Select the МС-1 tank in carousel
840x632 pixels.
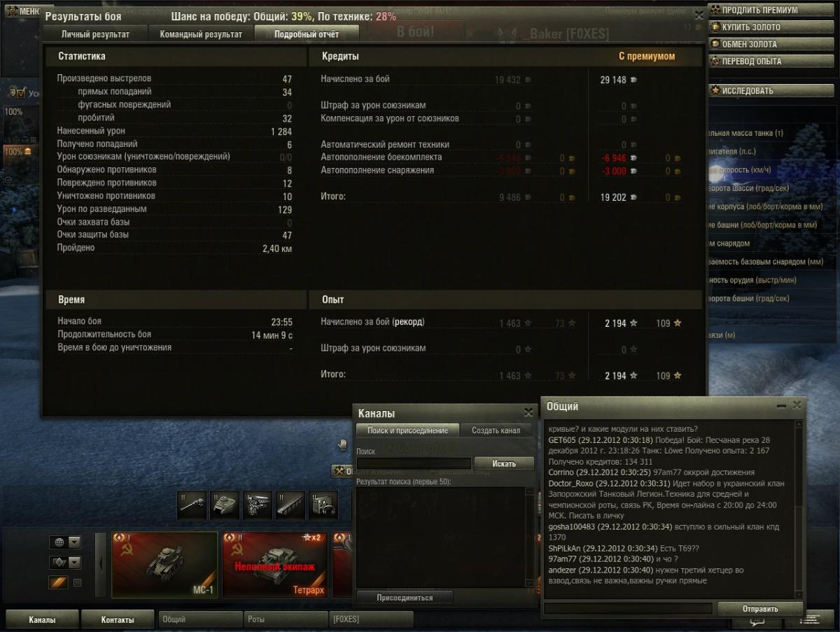tap(164, 565)
